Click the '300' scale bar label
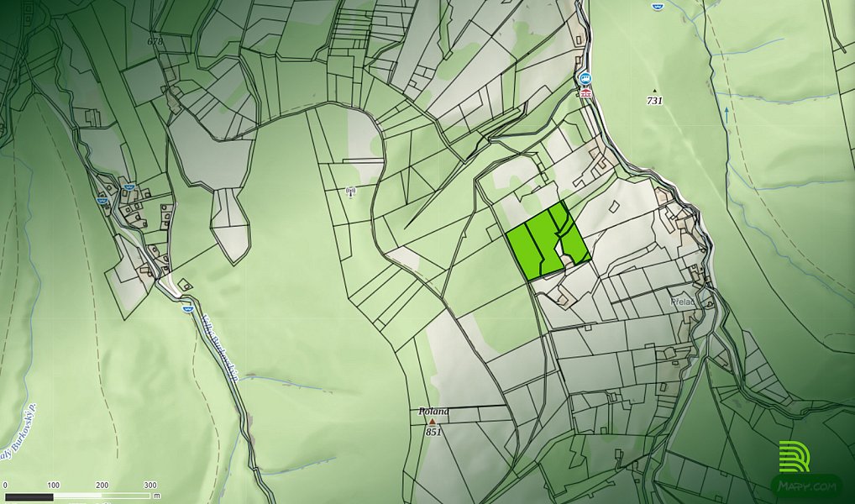Image resolution: width=855 pixels, height=504 pixels. coord(150,485)
